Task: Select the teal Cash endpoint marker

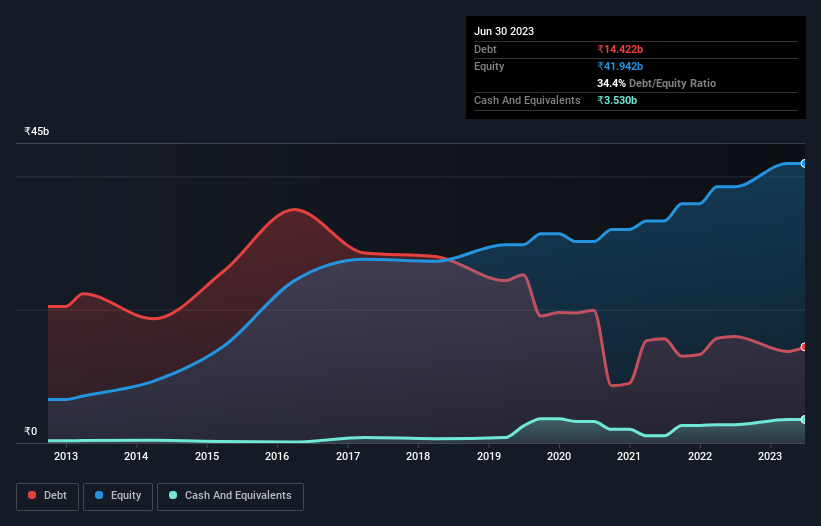Action: (804, 420)
